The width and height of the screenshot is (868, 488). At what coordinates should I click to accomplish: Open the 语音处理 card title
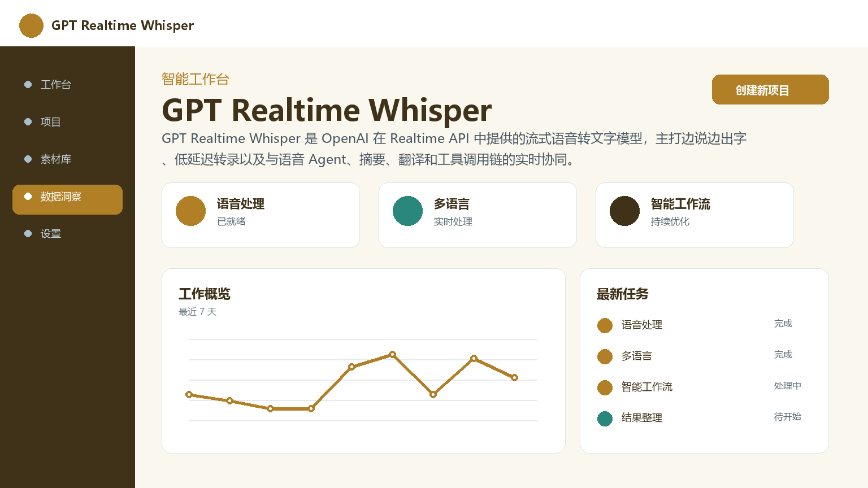pos(241,204)
